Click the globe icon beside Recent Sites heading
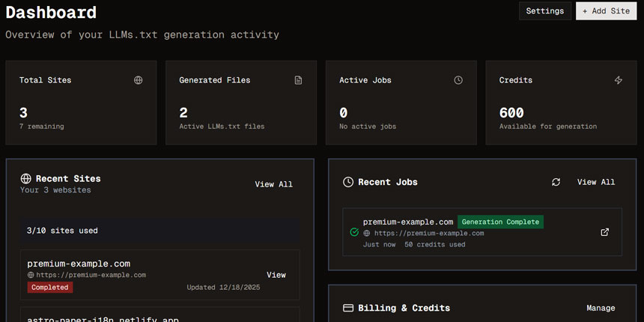644x322 pixels. (26, 179)
